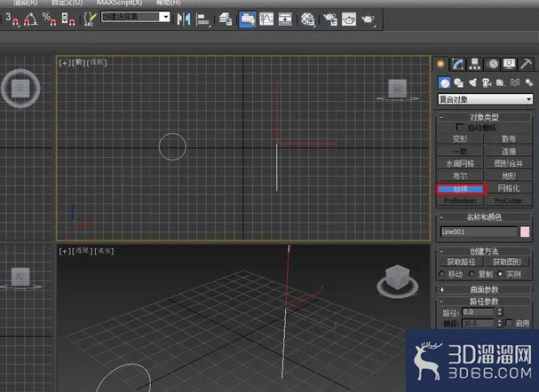Open Edit Named Selection Sets

click(90, 19)
